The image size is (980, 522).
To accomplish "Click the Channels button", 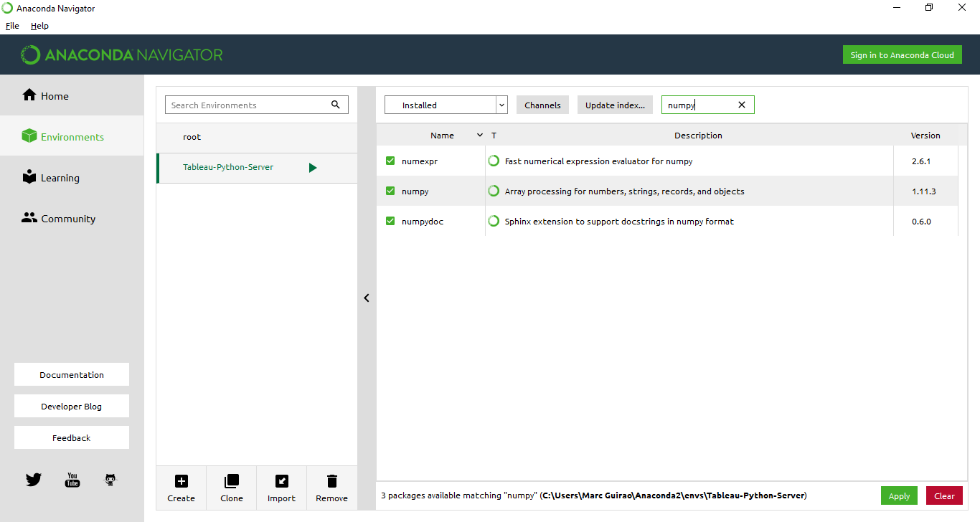I will [542, 105].
